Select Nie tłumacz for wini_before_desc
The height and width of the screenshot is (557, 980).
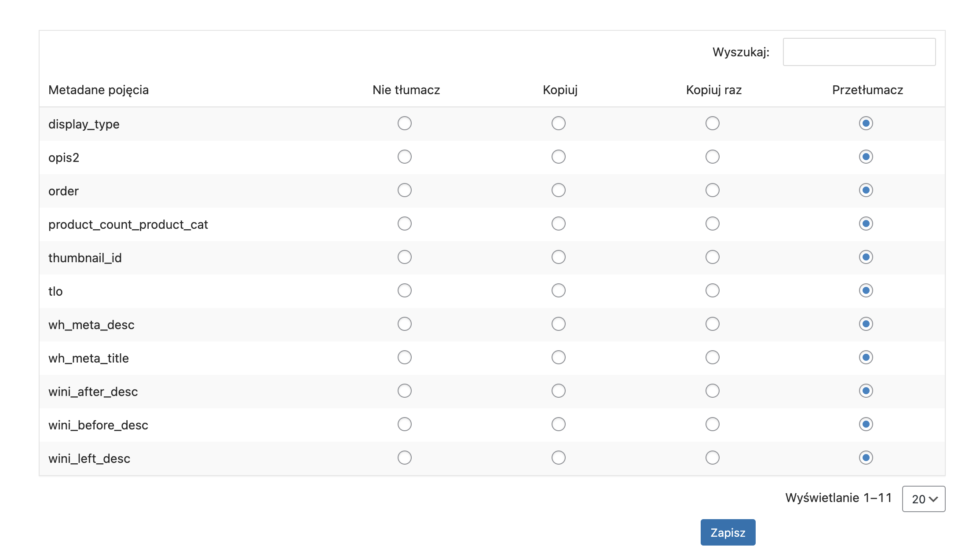405,424
